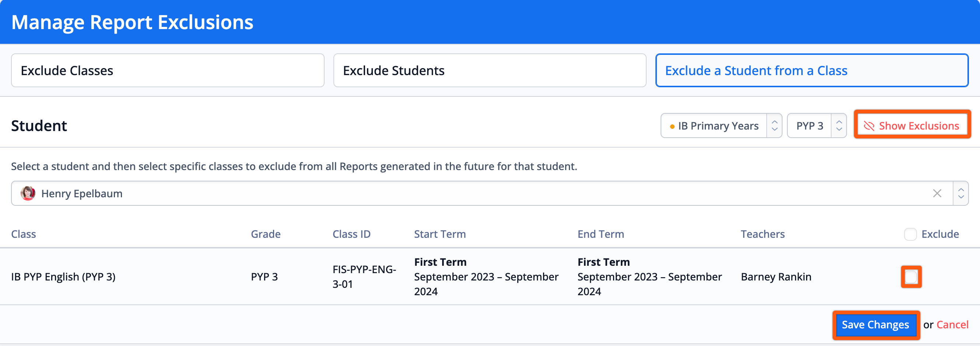Open the IB Primary Years program dropdown
980x346 pixels.
pos(721,126)
